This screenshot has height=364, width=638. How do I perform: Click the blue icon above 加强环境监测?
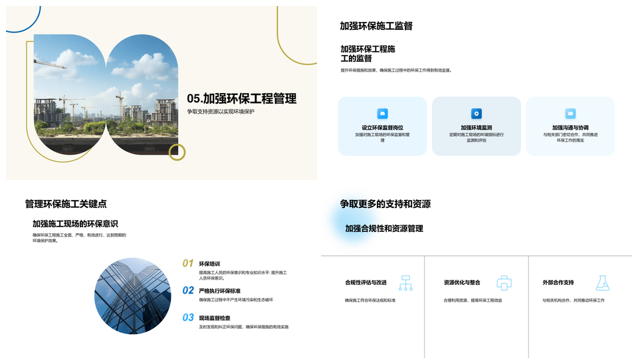point(476,114)
